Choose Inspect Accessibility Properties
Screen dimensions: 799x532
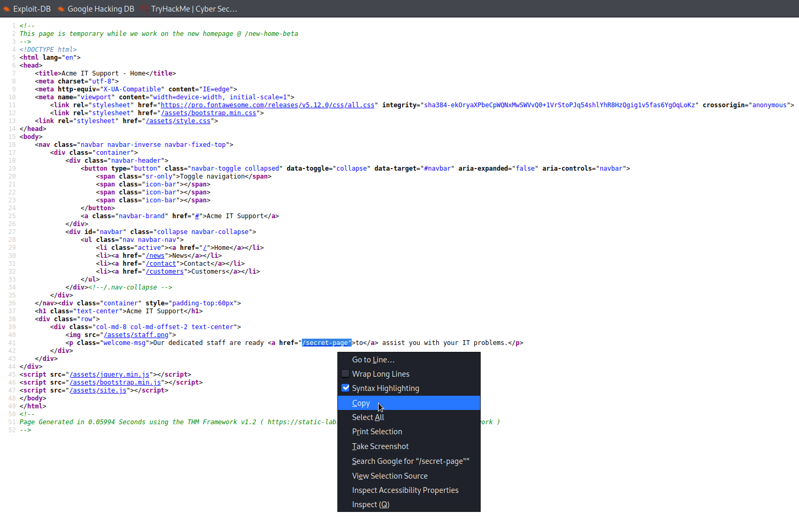click(x=409, y=490)
